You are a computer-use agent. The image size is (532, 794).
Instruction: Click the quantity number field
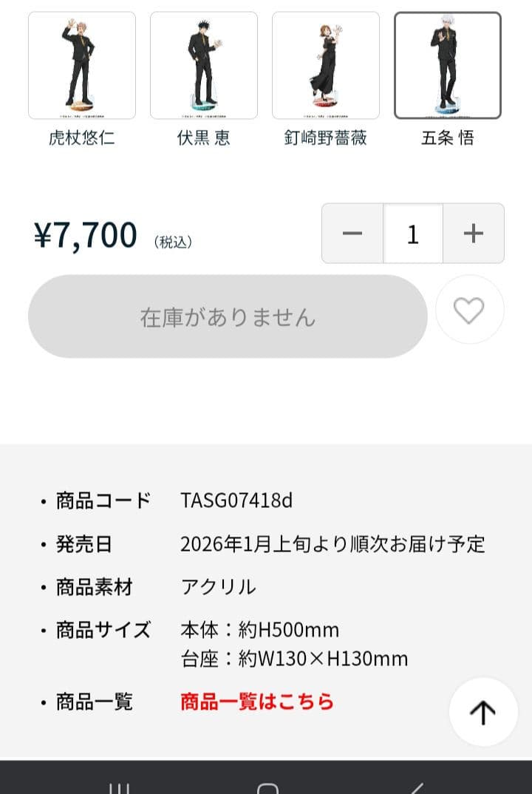[413, 234]
